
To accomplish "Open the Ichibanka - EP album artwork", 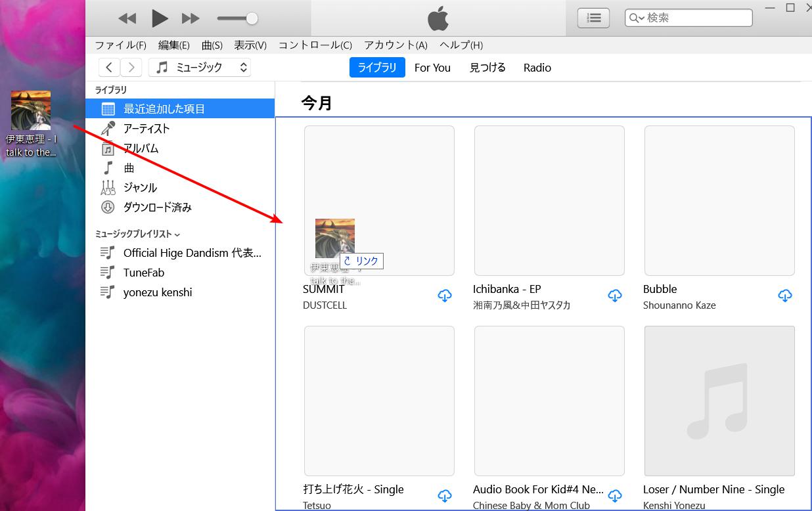I will [549, 200].
